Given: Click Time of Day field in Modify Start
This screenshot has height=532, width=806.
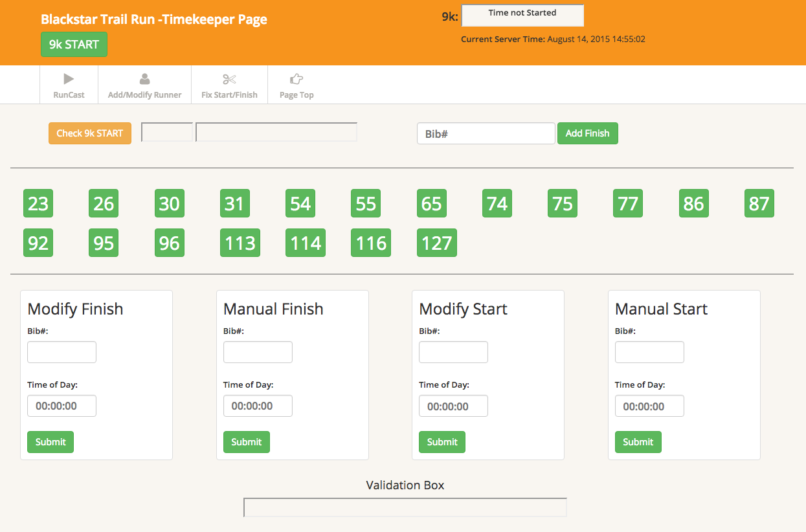Looking at the screenshot, I should pos(453,406).
